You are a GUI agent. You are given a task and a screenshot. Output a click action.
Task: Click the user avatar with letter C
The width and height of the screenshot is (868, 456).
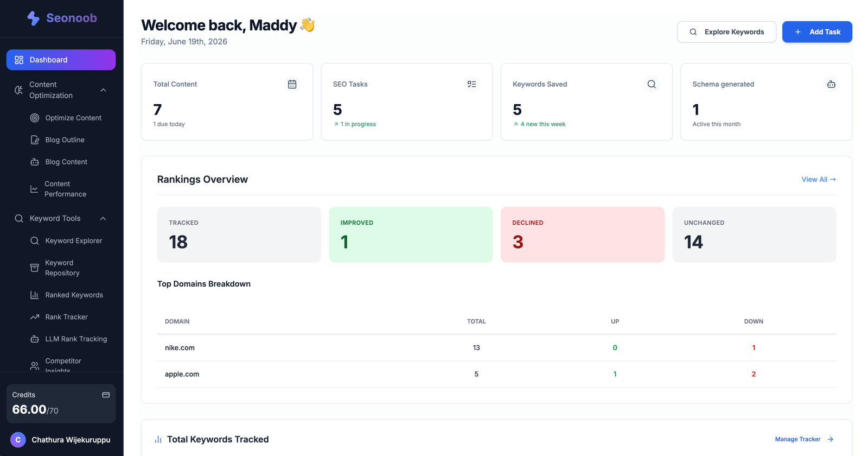pyautogui.click(x=18, y=440)
